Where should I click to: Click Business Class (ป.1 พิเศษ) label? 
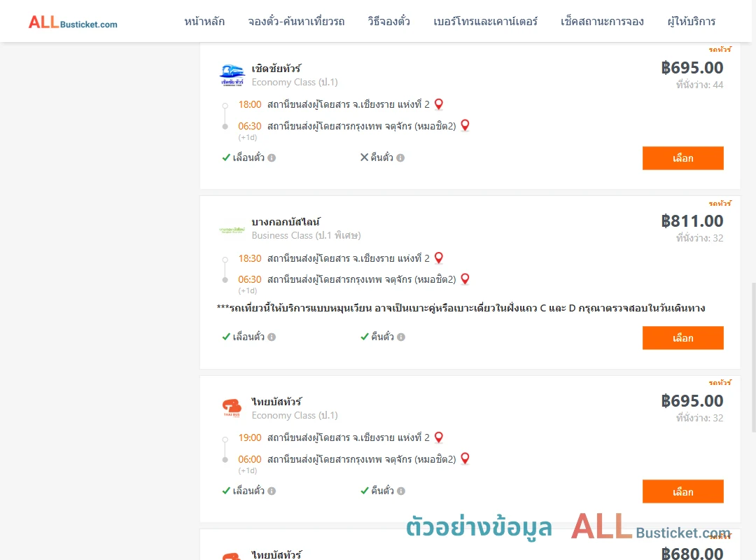coord(306,235)
